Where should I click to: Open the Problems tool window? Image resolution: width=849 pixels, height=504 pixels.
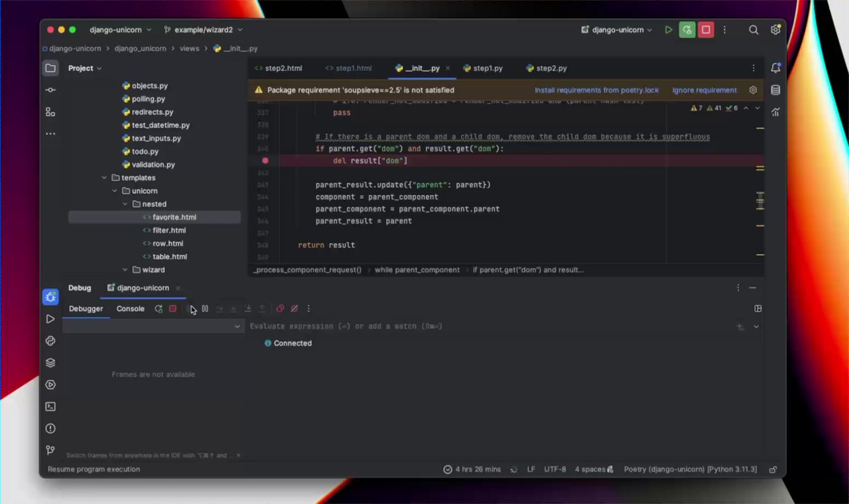tap(50, 428)
